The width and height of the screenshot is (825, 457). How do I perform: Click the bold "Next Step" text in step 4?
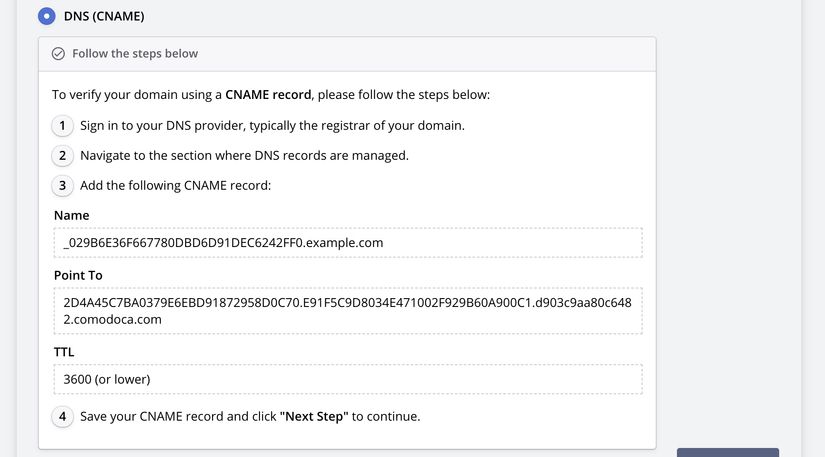point(313,416)
